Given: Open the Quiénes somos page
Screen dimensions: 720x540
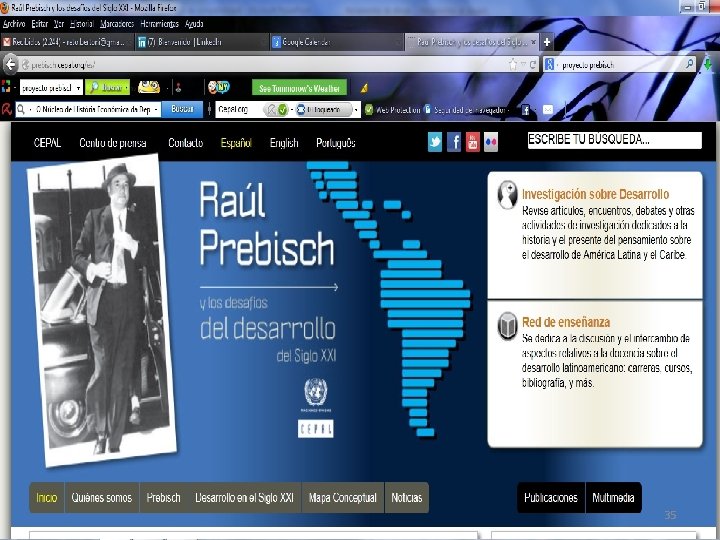Looking at the screenshot, I should click(x=101, y=498).
